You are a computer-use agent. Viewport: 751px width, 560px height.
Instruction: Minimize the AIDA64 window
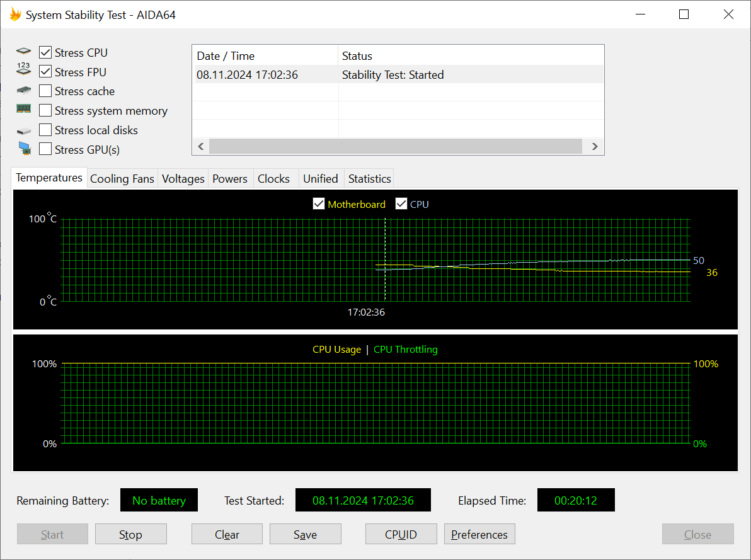pos(640,14)
